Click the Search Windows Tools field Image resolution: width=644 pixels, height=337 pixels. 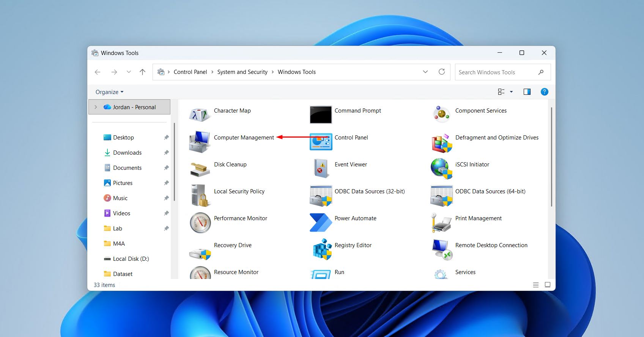[x=502, y=72]
